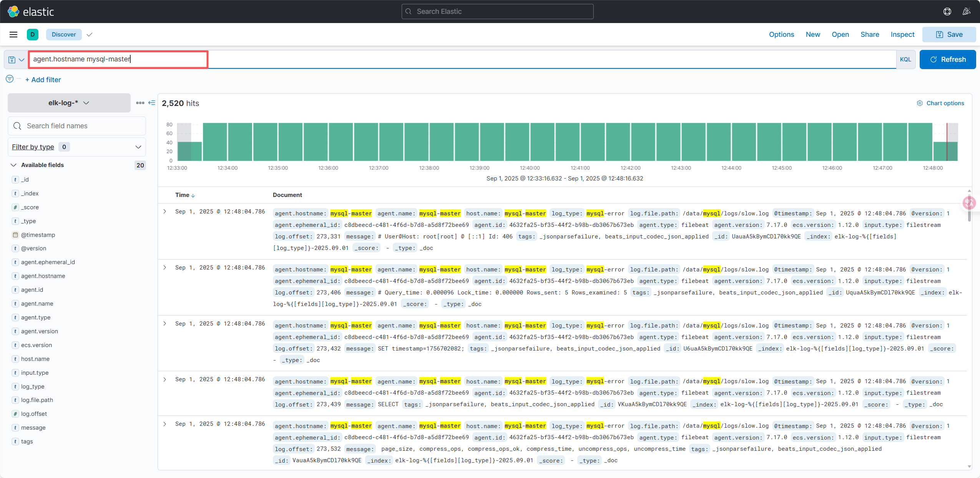Expand document row with offset 273,439
The width and height of the screenshot is (980, 478).
[165, 379]
